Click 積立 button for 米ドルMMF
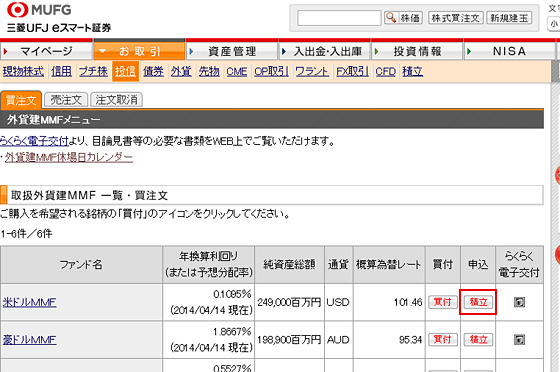560x372 pixels. click(478, 302)
